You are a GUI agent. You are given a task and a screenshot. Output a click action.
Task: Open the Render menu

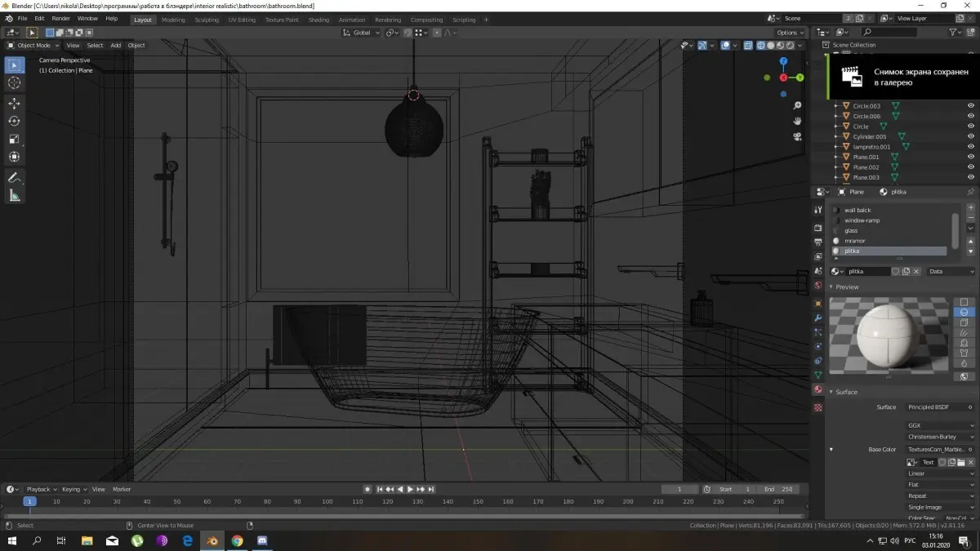tap(61, 18)
